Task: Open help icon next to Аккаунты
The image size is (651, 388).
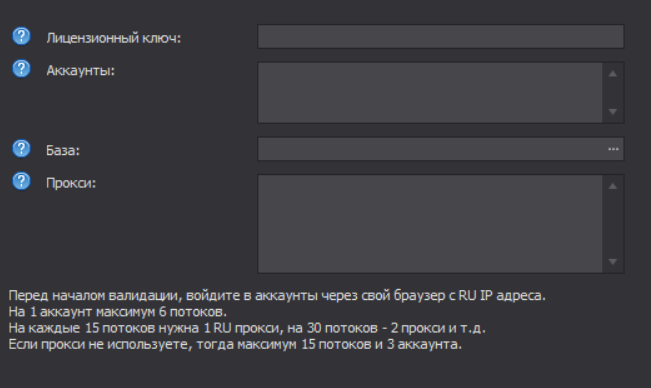Action: 21,68
